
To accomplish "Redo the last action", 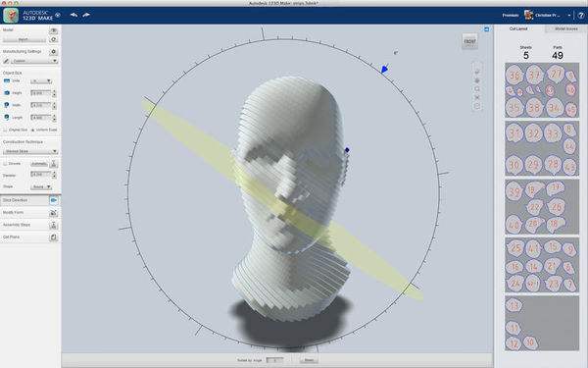I will tap(86, 15).
